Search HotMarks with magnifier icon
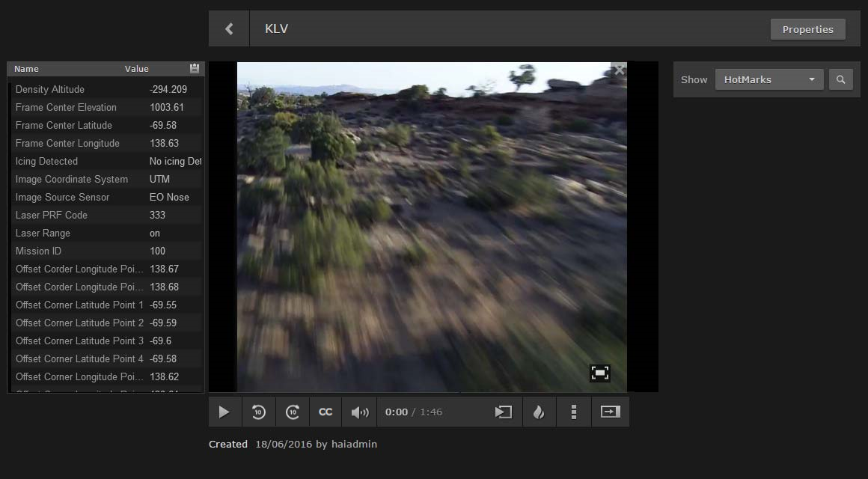The image size is (868, 479). (x=841, y=79)
